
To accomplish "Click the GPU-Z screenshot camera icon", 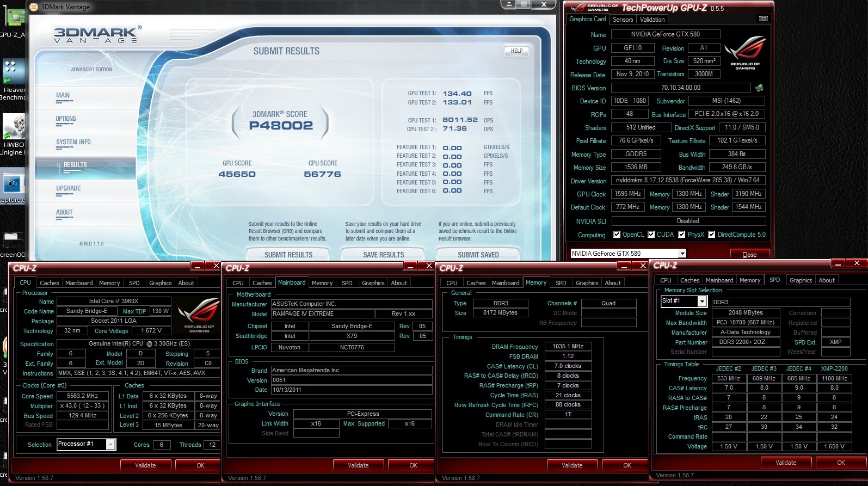I will point(764,19).
